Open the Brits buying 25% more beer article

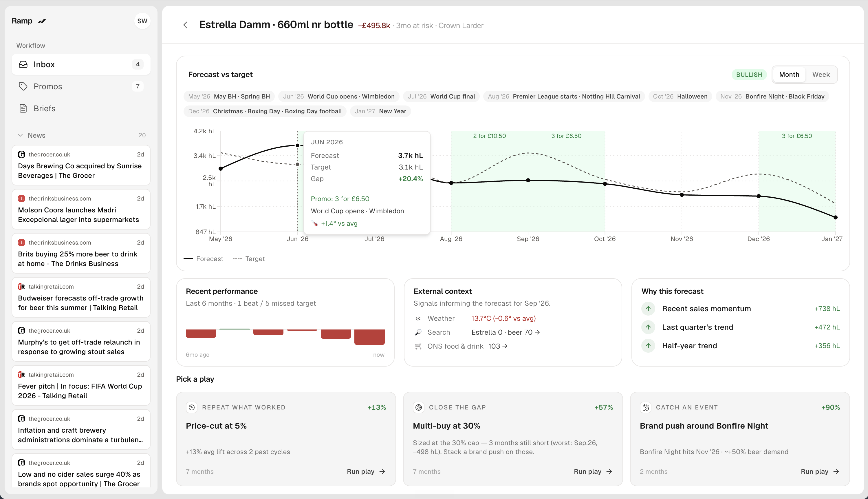coord(81,253)
